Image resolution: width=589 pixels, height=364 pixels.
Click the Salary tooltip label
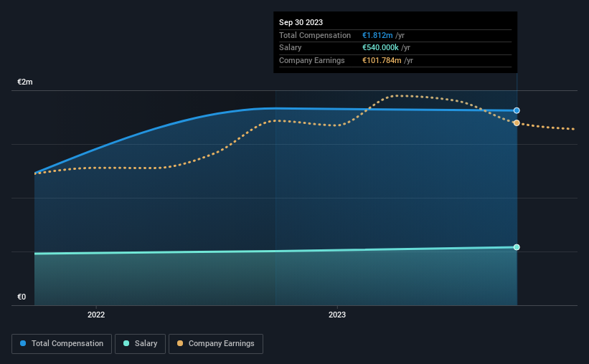coord(290,48)
